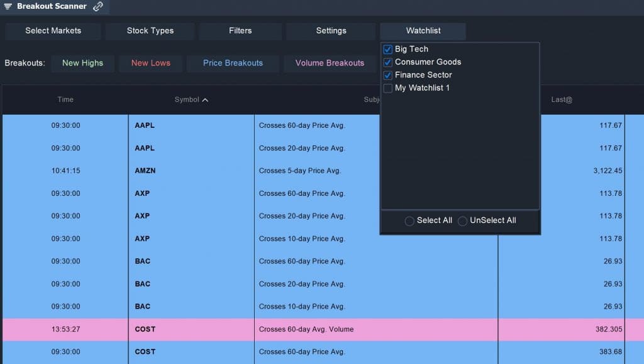Click the New Highs breakout filter

point(82,63)
